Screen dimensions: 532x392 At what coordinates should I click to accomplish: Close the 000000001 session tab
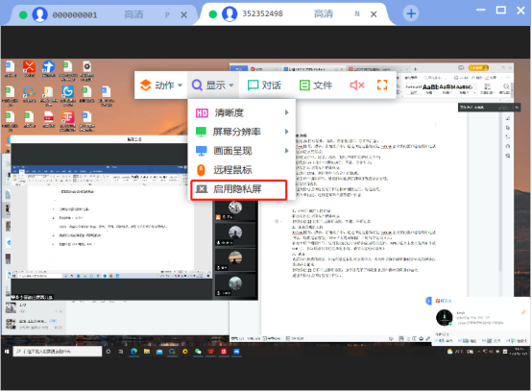(183, 15)
